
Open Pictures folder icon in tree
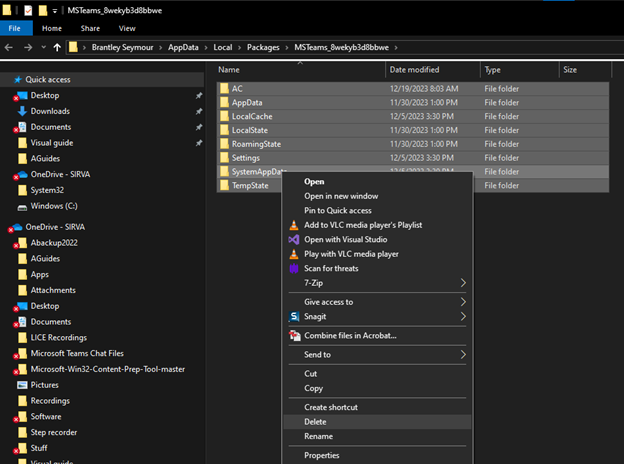point(22,385)
